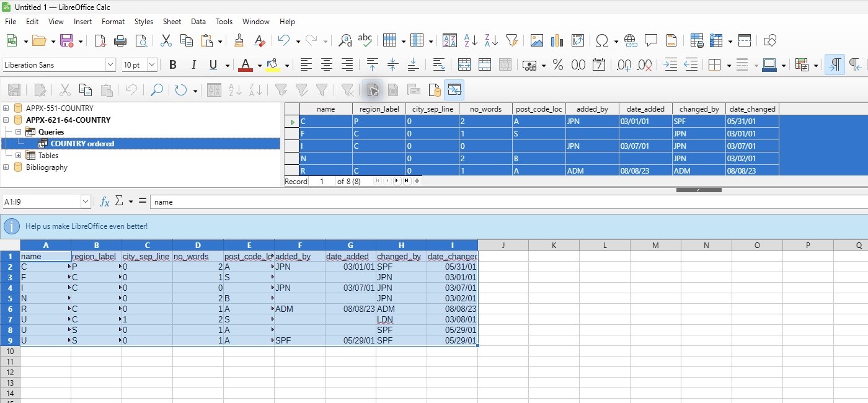Increase the indent
This screenshot has height=403, width=868.
(670, 64)
